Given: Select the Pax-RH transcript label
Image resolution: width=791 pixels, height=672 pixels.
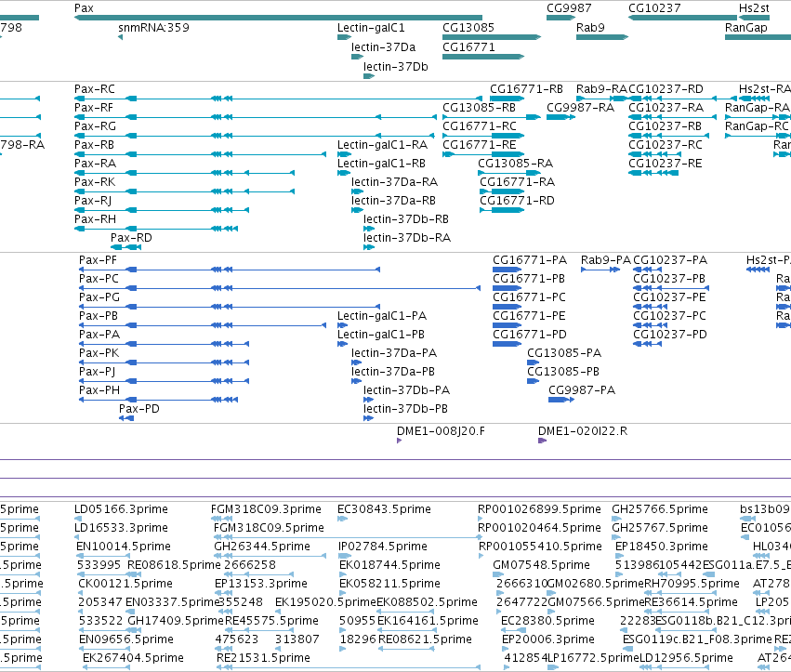Looking at the screenshot, I should [95, 219].
